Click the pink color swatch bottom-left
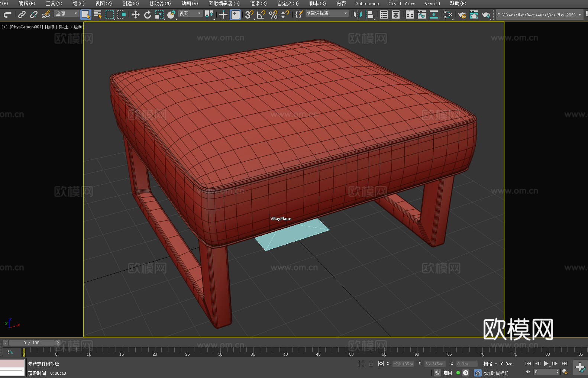The width and height of the screenshot is (588, 378). point(12,363)
